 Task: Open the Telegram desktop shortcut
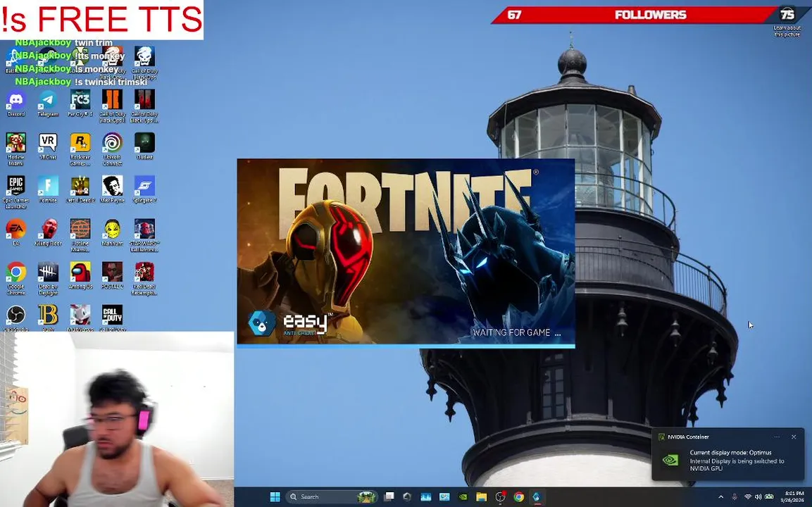(48, 103)
